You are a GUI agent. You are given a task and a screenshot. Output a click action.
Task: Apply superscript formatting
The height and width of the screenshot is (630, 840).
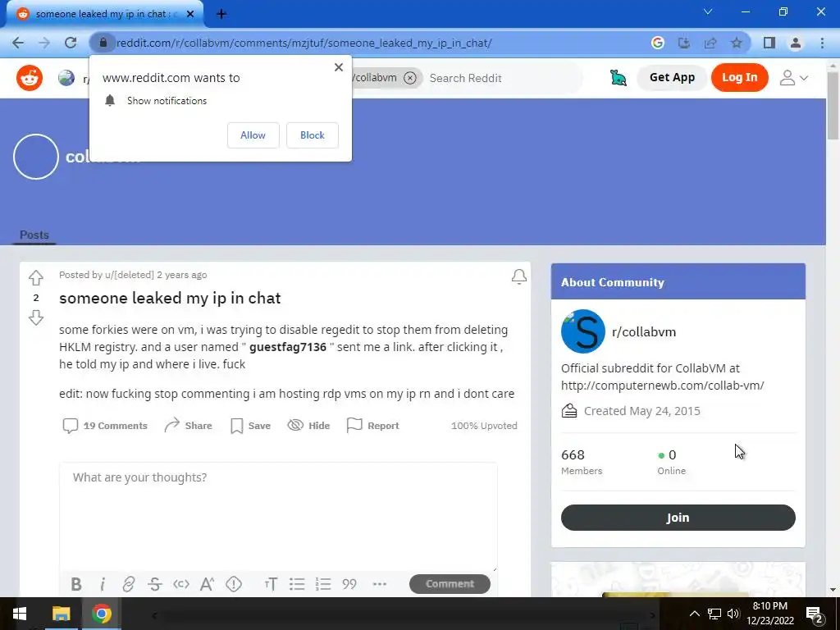(x=208, y=584)
